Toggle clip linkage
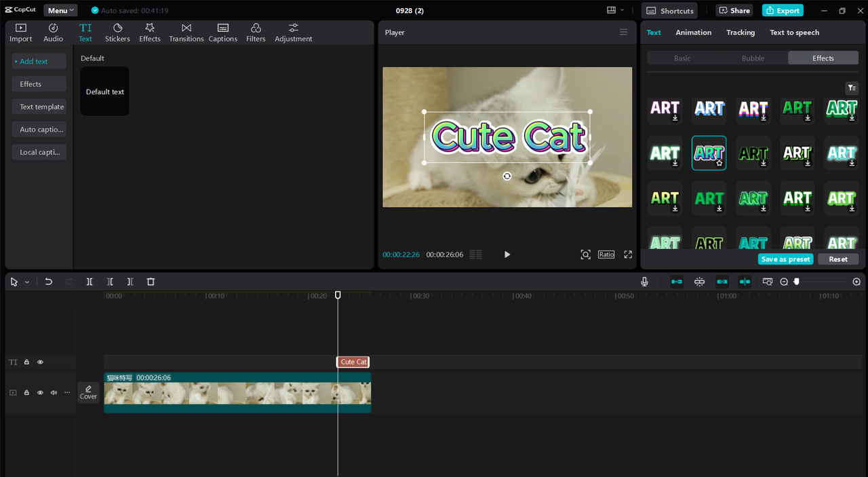868x477 pixels. 722,282
